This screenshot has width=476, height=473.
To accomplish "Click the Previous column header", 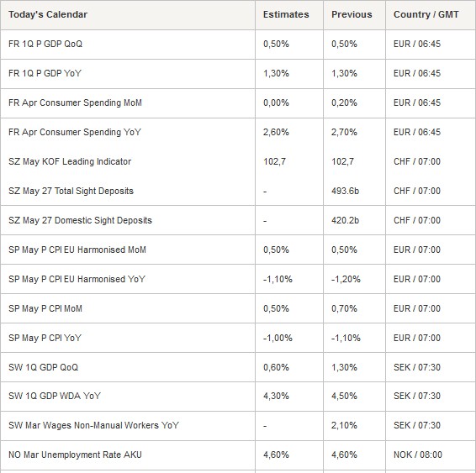I will [352, 14].
